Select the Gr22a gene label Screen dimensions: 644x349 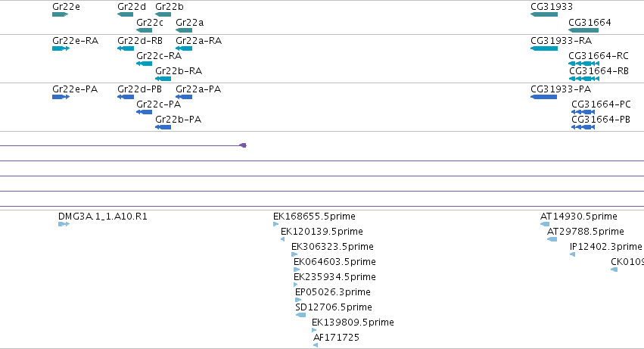coord(190,23)
